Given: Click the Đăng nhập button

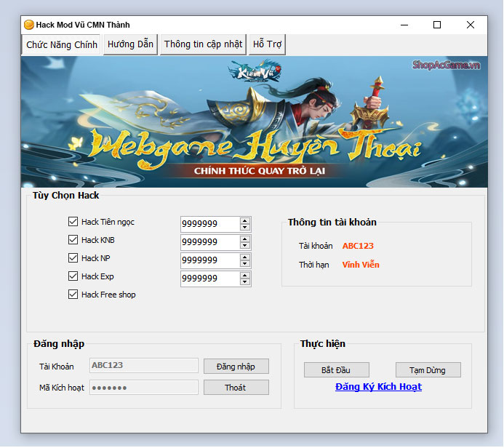Looking at the screenshot, I should pyautogui.click(x=236, y=367).
